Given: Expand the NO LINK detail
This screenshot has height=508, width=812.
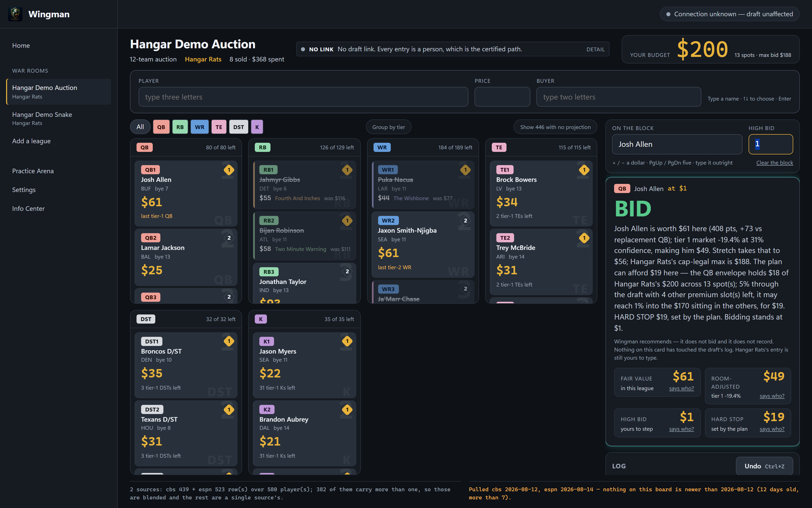Looking at the screenshot, I should (x=596, y=49).
